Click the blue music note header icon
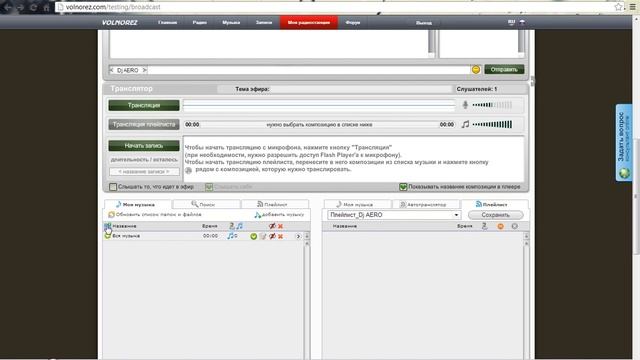Image resolution: width=640 pixels, height=360 pixels. point(240,226)
